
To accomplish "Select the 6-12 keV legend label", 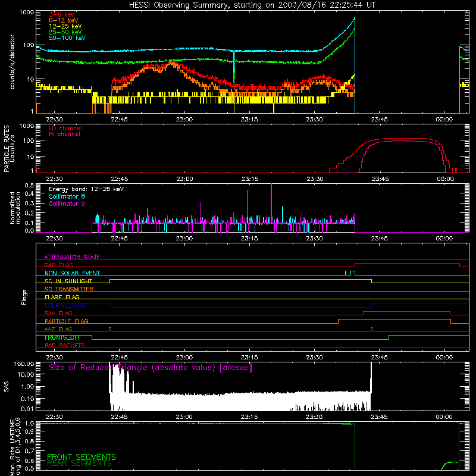I will [x=64, y=20].
